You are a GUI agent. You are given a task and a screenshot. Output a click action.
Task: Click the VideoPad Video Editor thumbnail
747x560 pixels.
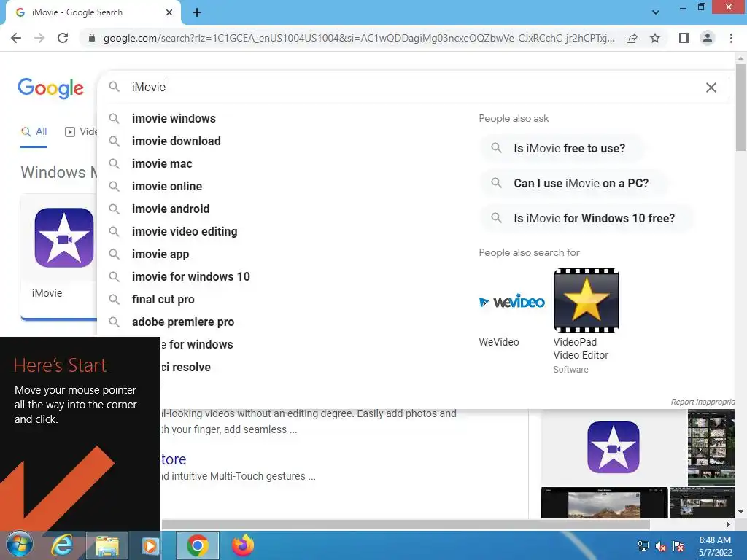pyautogui.click(x=586, y=300)
